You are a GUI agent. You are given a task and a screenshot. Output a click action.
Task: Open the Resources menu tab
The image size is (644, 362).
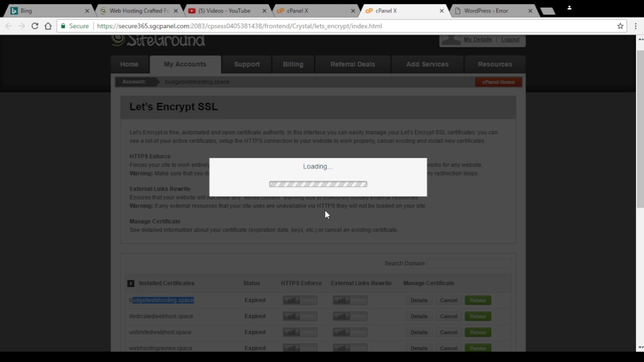click(x=495, y=64)
